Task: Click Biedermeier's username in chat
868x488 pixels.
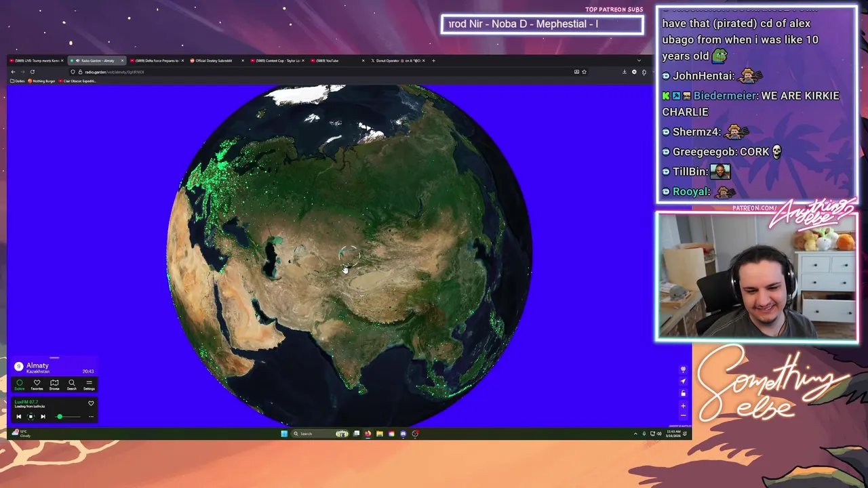Action: (724, 96)
